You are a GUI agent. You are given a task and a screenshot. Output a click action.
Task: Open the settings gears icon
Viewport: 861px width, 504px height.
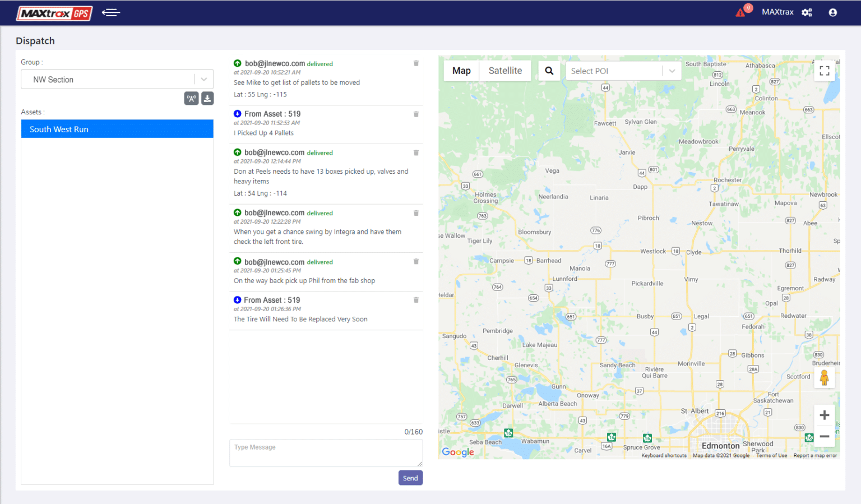point(807,12)
